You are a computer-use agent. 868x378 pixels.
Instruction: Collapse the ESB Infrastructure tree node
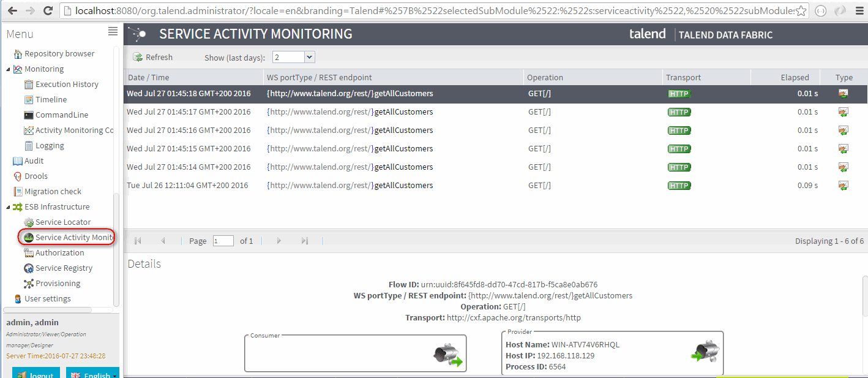pos(8,207)
